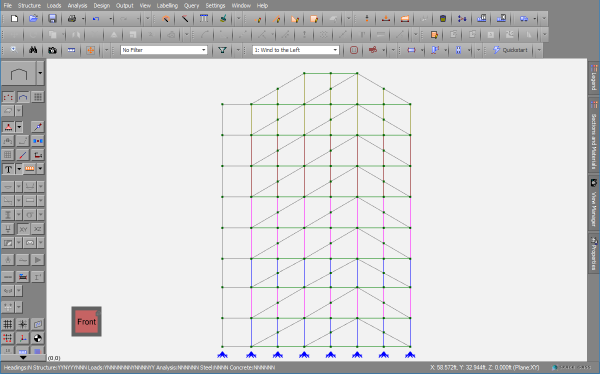600x374 pixels.
Task: Click the filter funnel icon
Action: point(222,50)
